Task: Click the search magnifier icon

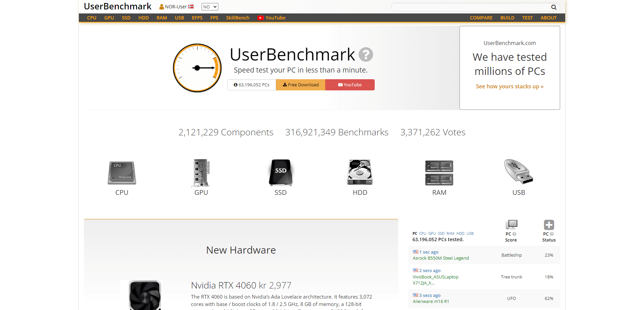Action: pyautogui.click(x=553, y=7)
